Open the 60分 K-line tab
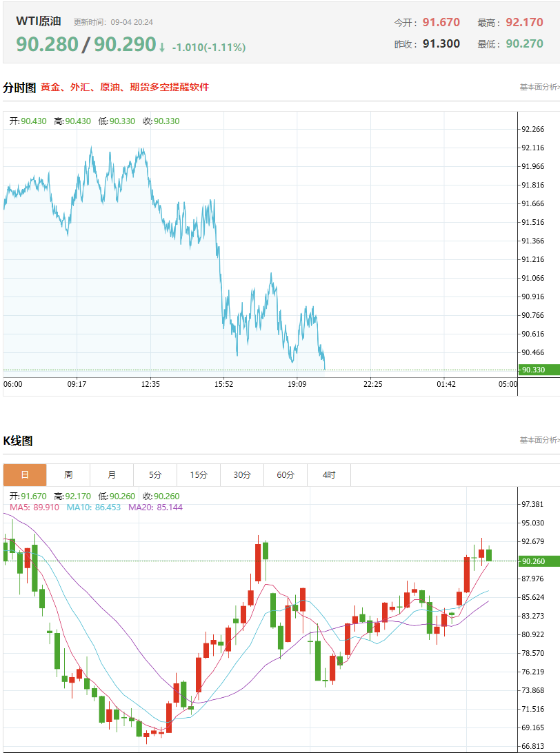560x753 pixels. tap(286, 475)
